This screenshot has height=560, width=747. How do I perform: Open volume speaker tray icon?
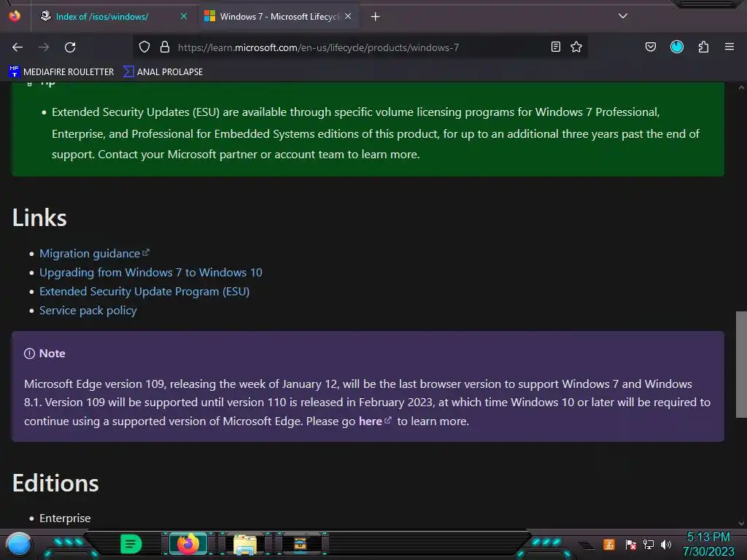click(666, 544)
